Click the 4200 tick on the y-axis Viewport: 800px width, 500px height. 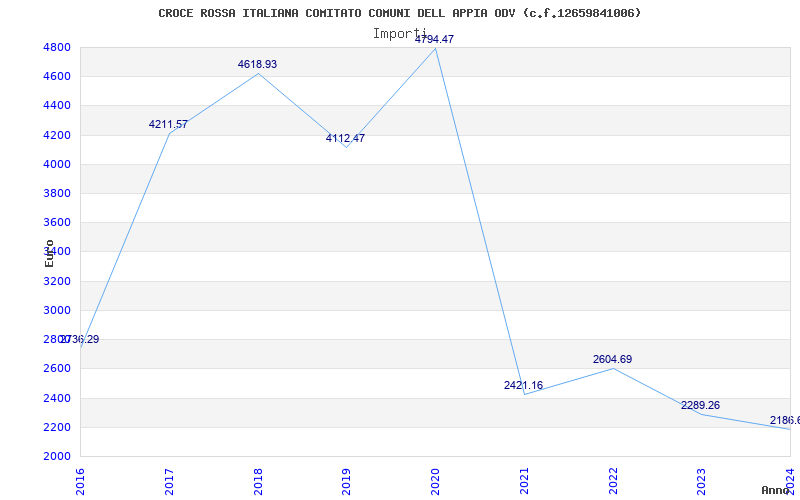pos(57,135)
